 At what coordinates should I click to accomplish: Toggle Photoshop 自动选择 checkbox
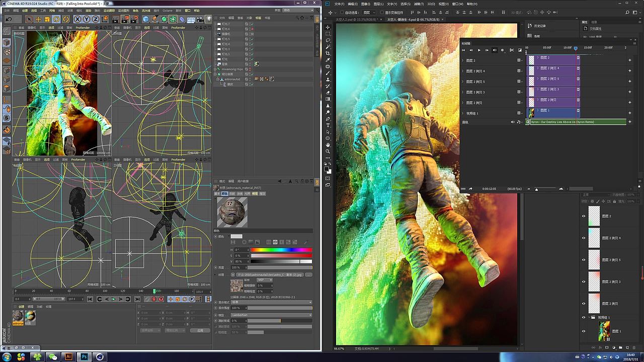click(343, 12)
